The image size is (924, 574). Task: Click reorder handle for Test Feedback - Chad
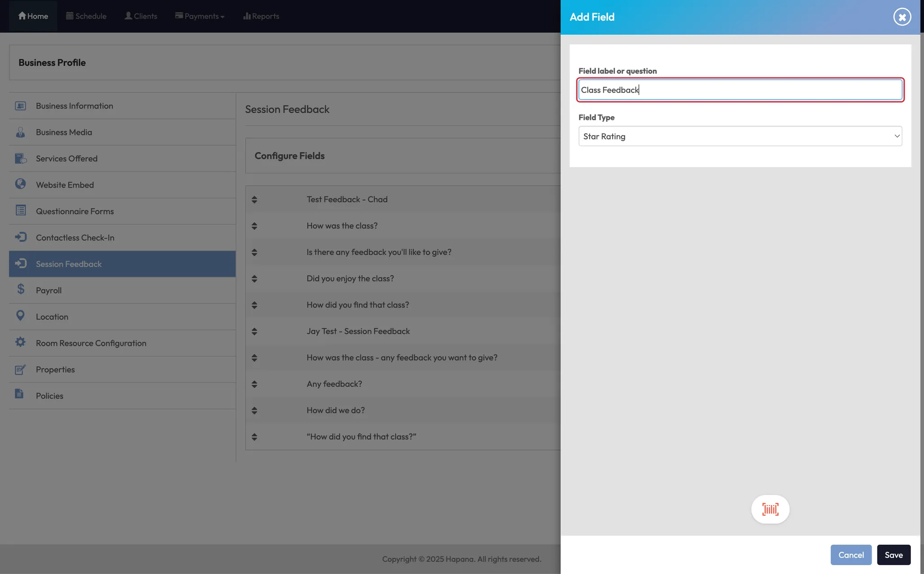coord(254,199)
